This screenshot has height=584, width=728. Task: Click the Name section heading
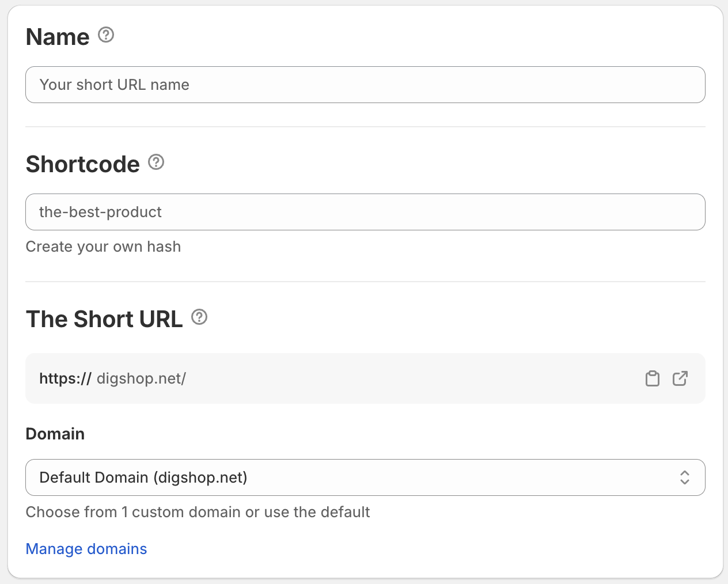point(57,36)
